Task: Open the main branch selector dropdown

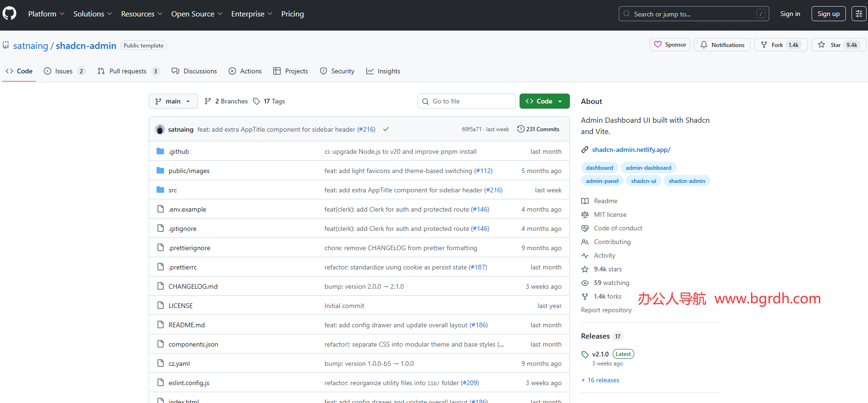Action: 173,101
